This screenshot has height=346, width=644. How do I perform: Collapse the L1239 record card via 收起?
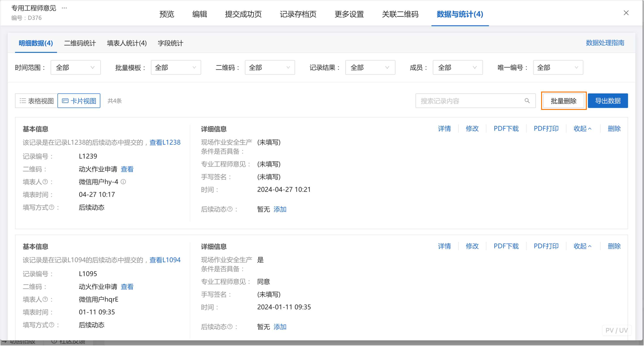(583, 129)
